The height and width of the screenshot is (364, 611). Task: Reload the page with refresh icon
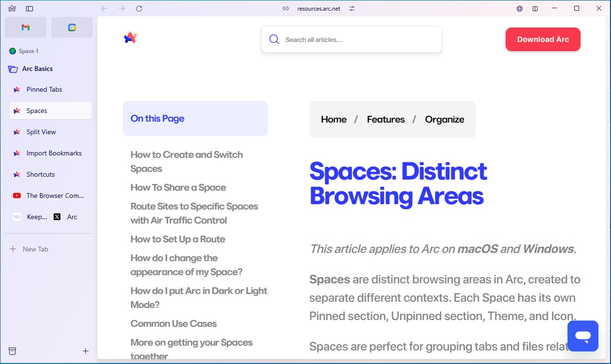[139, 9]
